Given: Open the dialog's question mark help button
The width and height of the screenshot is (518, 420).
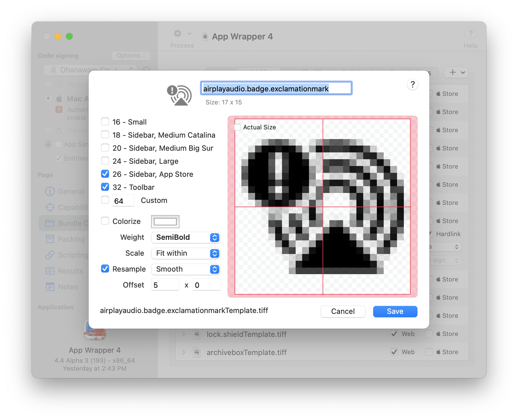Looking at the screenshot, I should [412, 84].
